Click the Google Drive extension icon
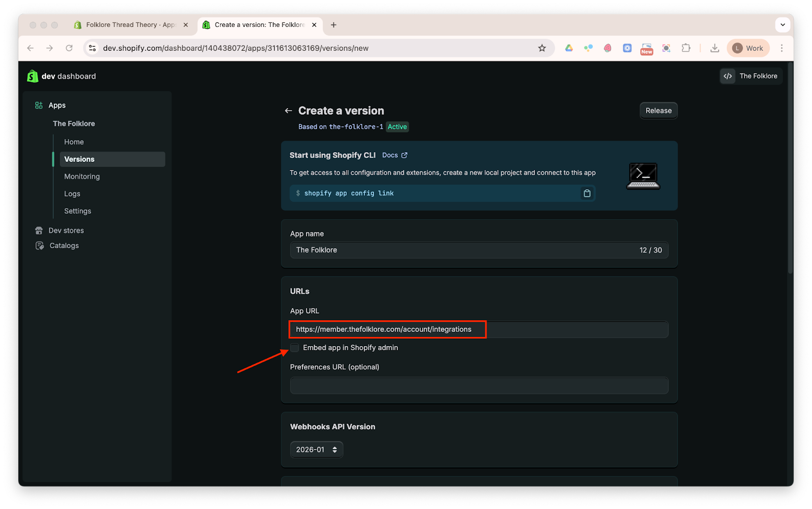This screenshot has width=812, height=509. [x=569, y=48]
